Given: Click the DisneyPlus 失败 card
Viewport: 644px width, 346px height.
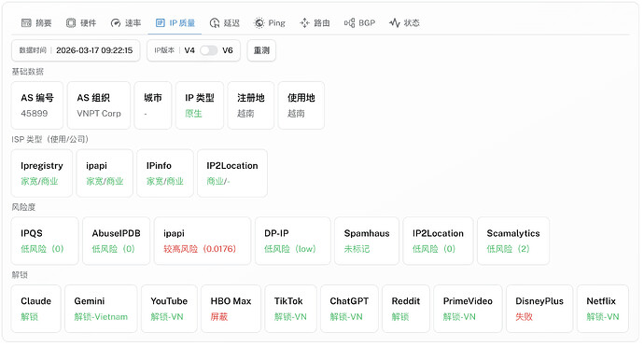Looking at the screenshot, I should click(539, 309).
